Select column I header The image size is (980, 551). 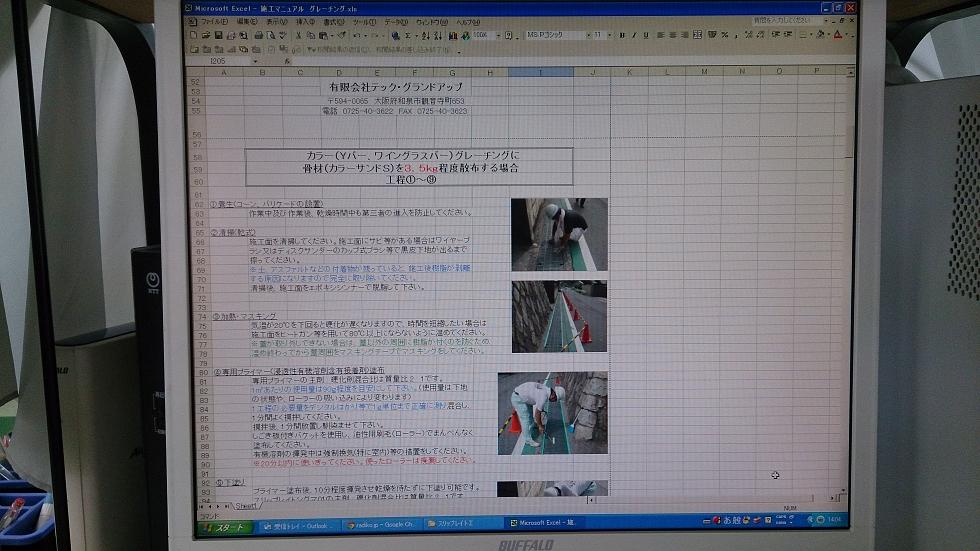[x=541, y=72]
